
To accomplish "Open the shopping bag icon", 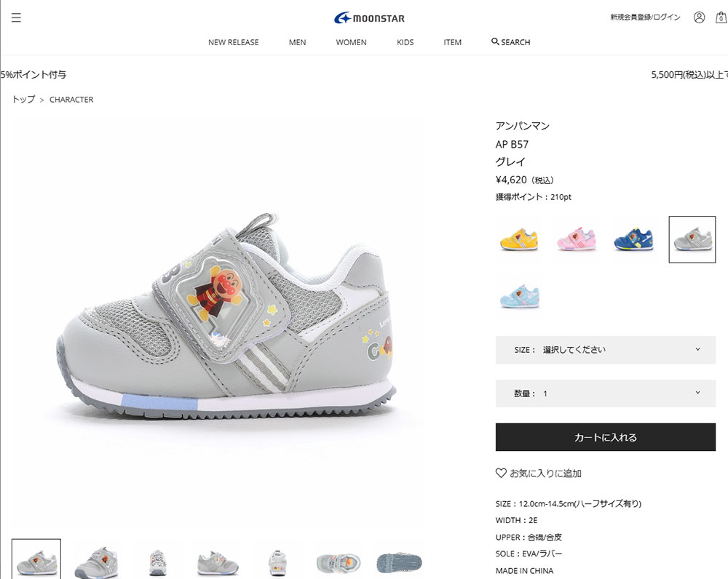I will (x=721, y=17).
